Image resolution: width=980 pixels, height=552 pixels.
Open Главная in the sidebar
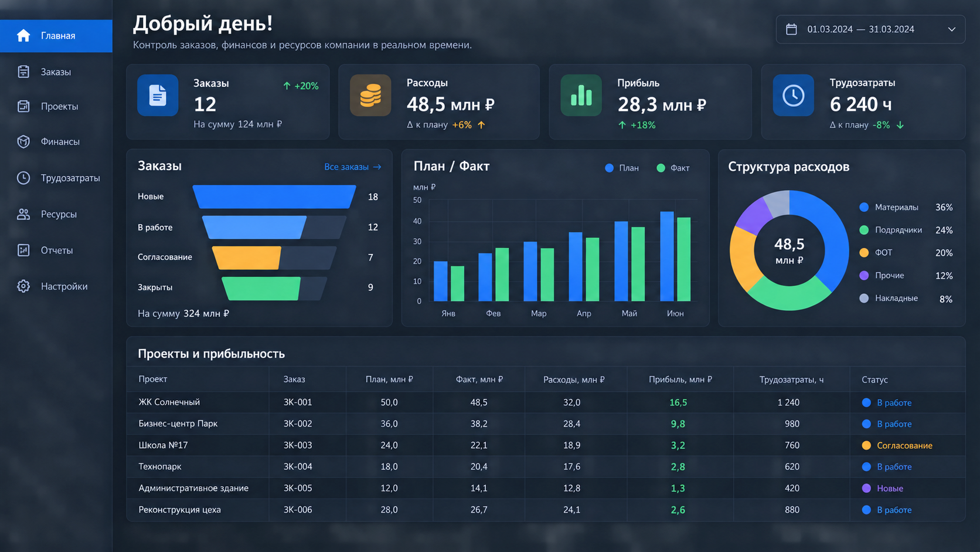point(56,36)
